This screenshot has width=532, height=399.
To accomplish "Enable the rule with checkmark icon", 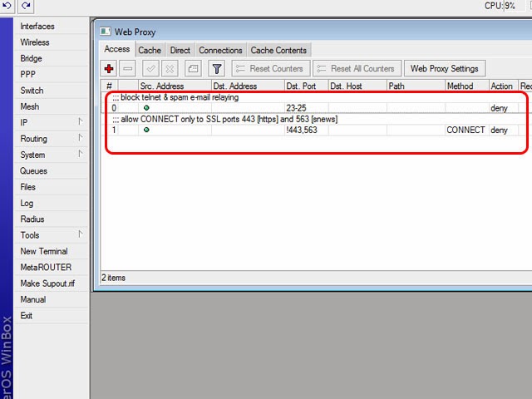I will click(x=151, y=69).
